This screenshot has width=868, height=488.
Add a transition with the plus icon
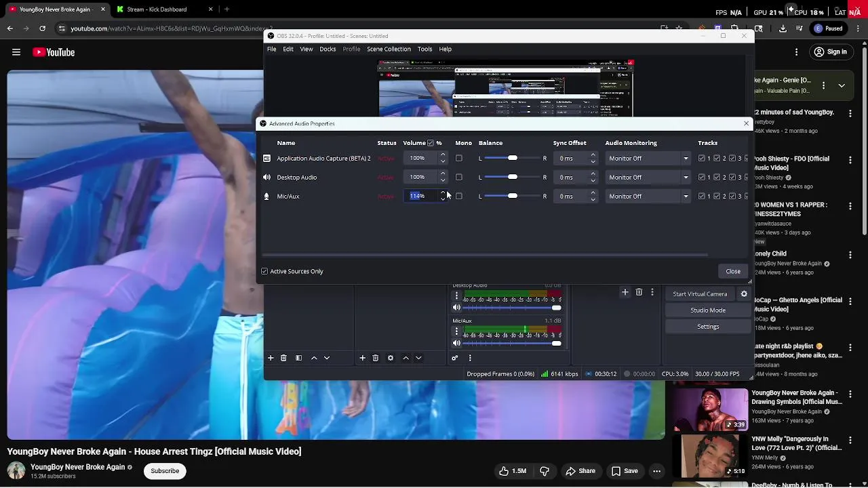pyautogui.click(x=625, y=292)
